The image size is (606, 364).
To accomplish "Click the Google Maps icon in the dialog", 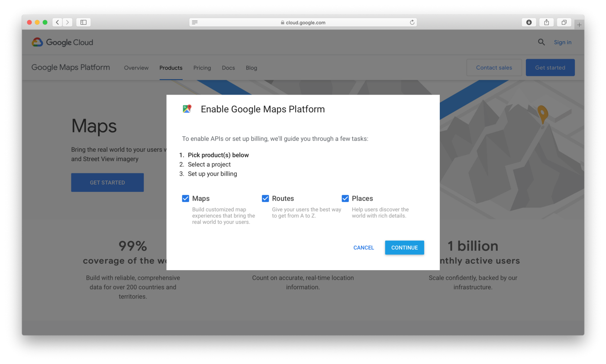I will pyautogui.click(x=187, y=109).
